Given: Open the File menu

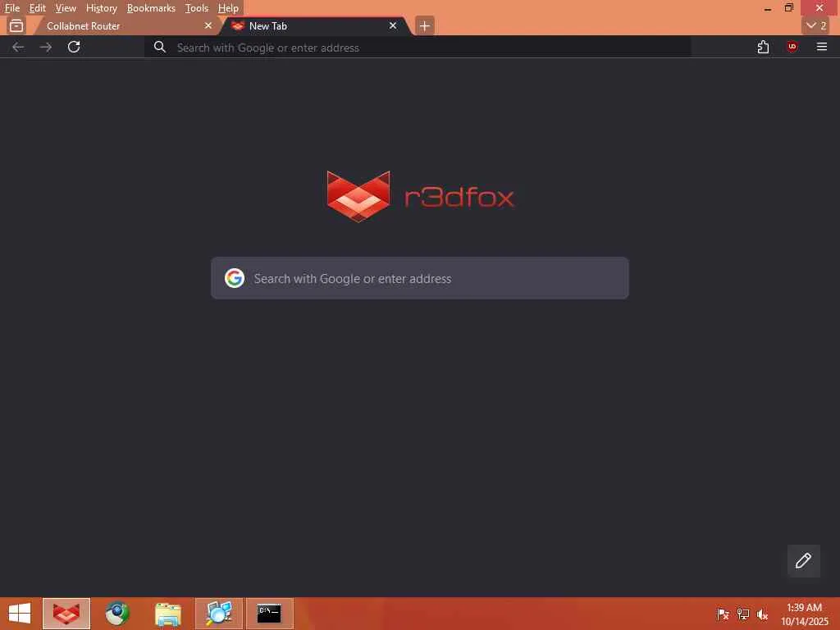Looking at the screenshot, I should pyautogui.click(x=11, y=8).
